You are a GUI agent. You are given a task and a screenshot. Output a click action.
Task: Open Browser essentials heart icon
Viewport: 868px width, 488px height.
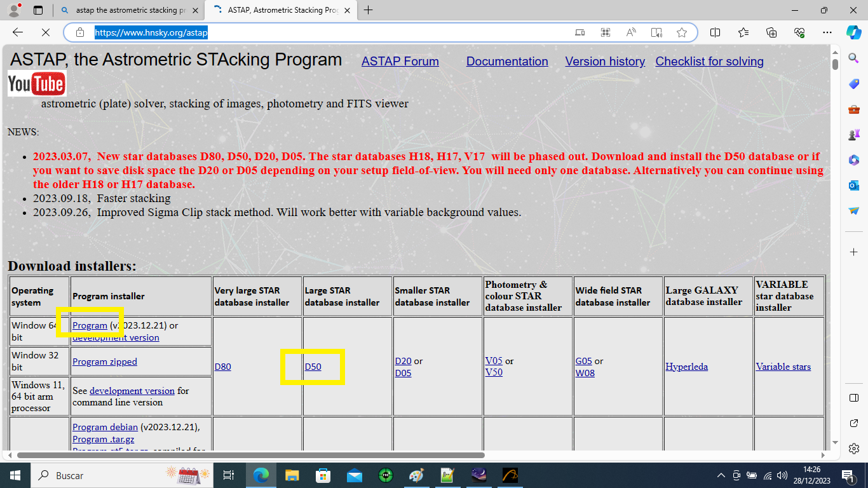(x=799, y=32)
